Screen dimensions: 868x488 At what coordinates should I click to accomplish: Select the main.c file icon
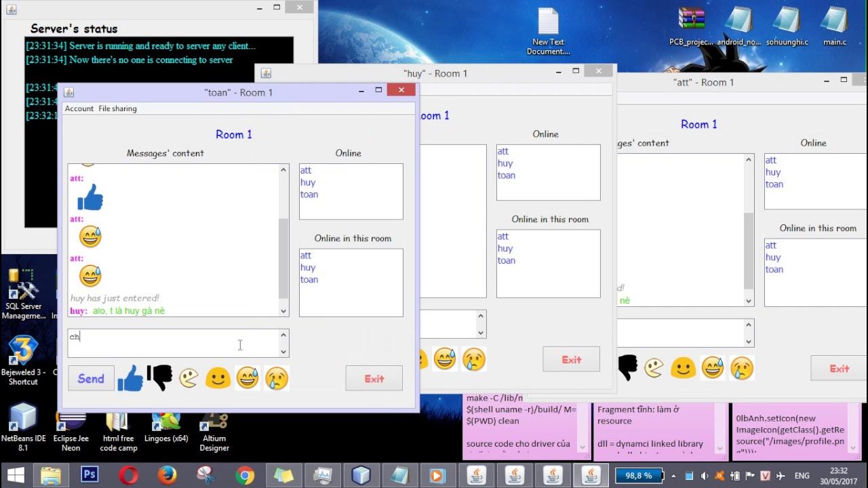pyautogui.click(x=834, y=26)
